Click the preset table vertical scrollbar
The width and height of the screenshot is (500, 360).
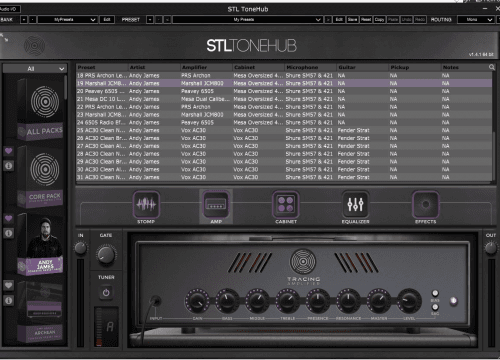[x=494, y=157]
